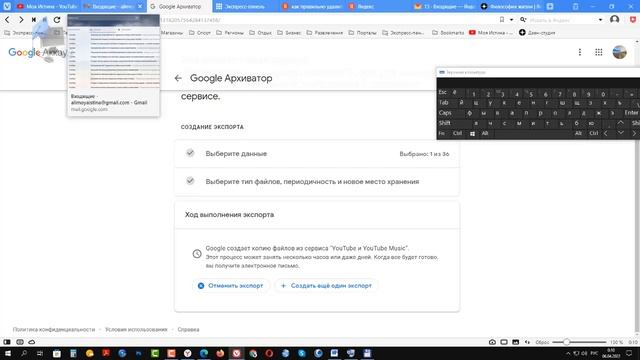
Task: Close the Gmail Входящие tab
Action: click(x=140, y=7)
